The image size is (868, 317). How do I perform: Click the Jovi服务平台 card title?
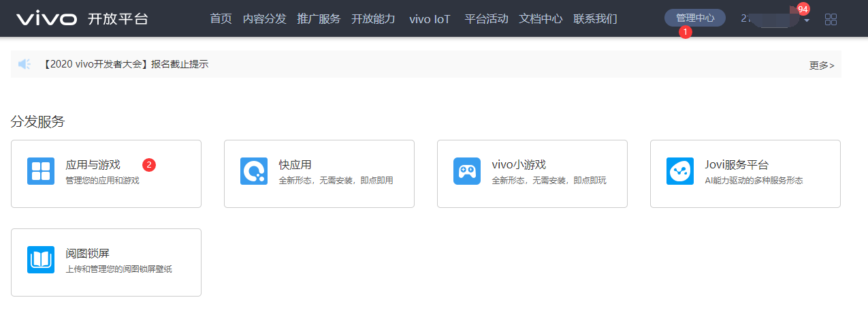[x=737, y=164]
